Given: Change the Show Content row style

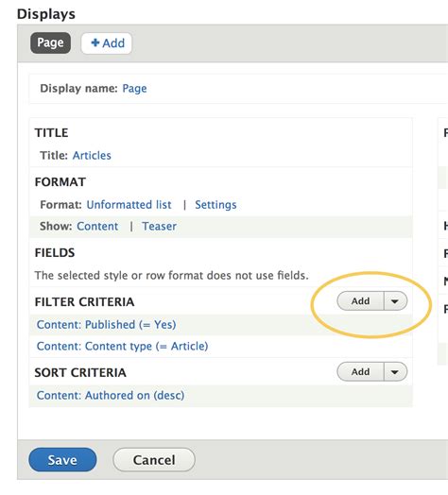Looking at the screenshot, I should pos(97,227).
